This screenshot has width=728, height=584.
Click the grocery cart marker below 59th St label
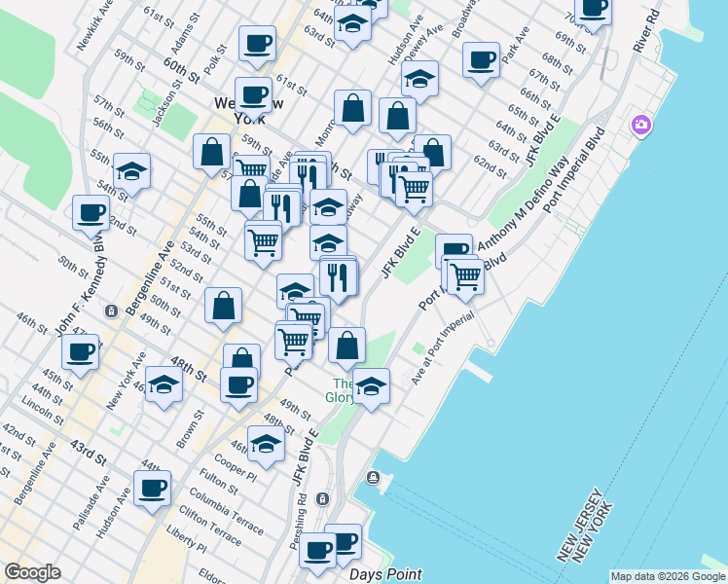point(252,168)
